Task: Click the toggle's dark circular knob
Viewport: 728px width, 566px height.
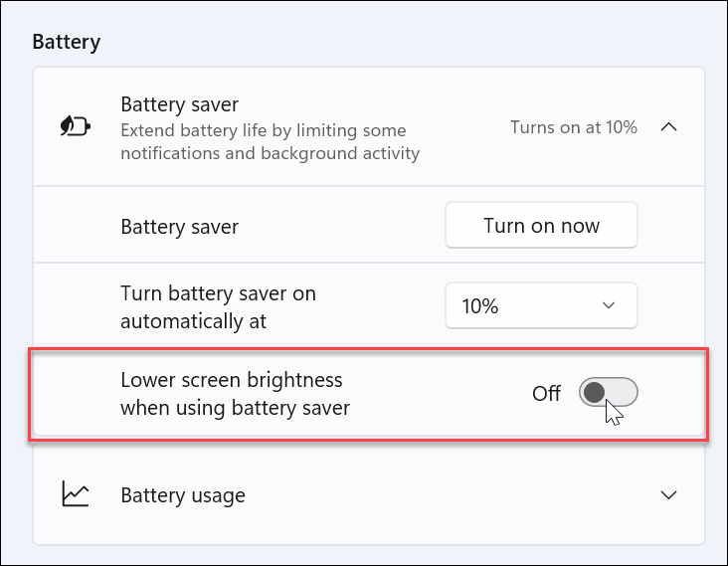Action: coord(595,392)
